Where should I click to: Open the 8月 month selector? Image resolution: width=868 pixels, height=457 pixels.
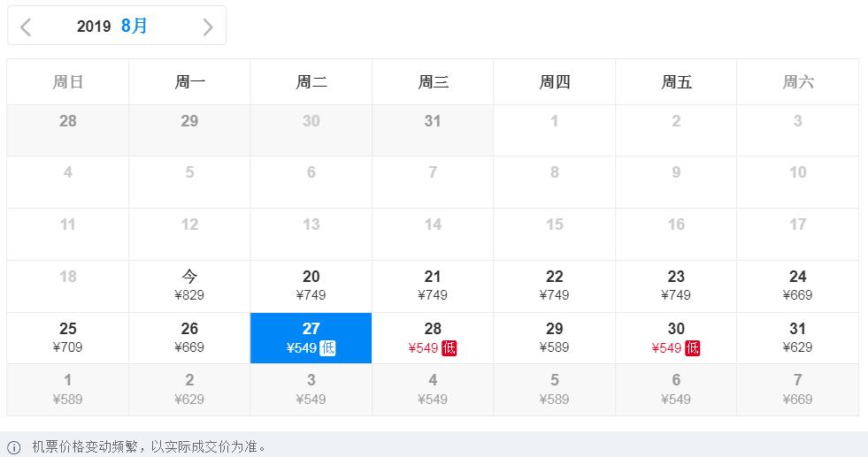point(134,27)
